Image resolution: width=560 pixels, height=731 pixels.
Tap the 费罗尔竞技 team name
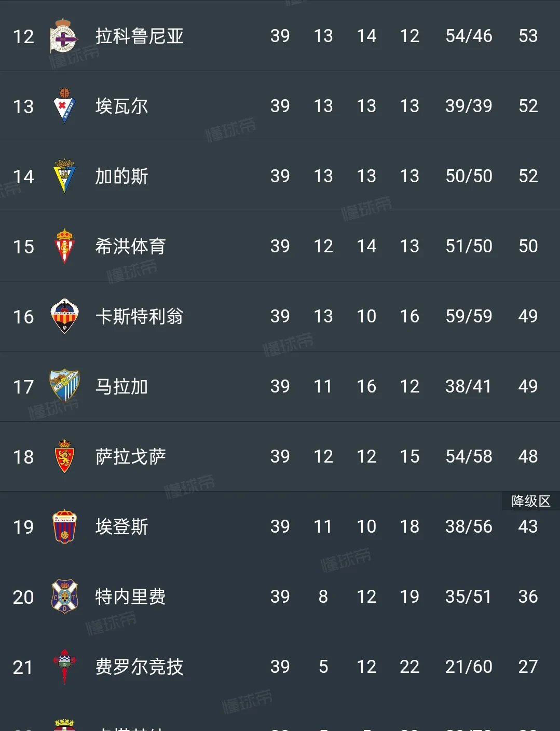click(x=139, y=667)
